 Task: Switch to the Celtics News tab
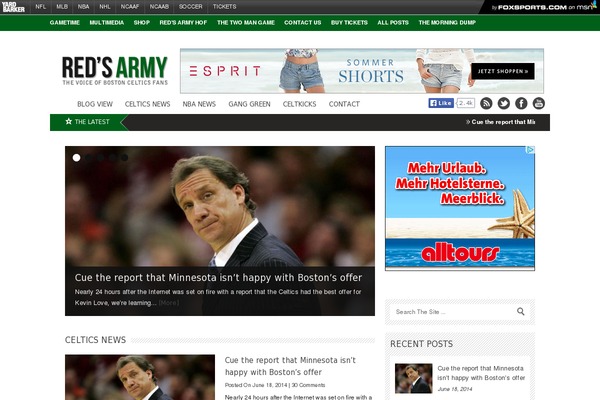[x=147, y=104]
